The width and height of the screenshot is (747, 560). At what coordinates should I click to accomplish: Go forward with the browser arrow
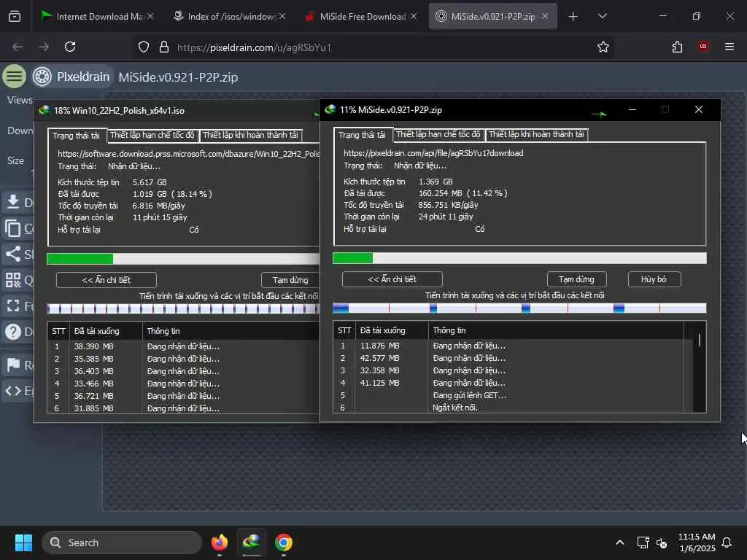(44, 47)
